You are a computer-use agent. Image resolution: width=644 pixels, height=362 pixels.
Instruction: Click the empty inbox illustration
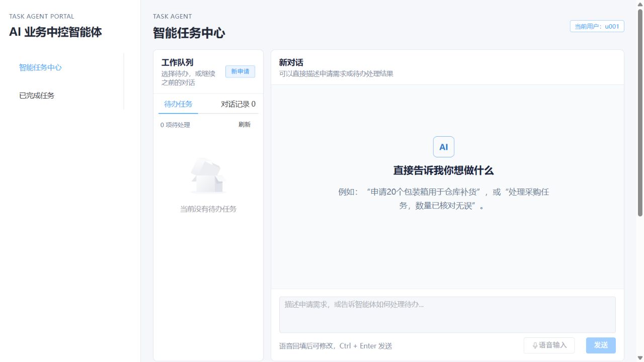click(208, 175)
